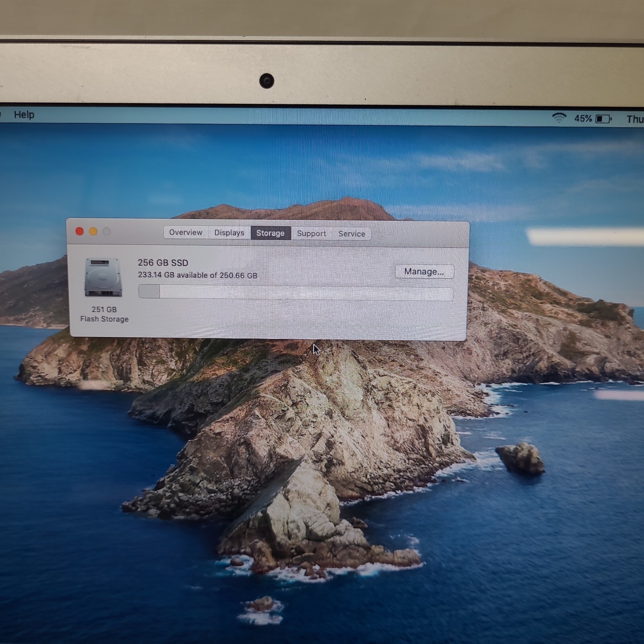Open the Displays tab
This screenshot has width=644, height=644.
229,233
